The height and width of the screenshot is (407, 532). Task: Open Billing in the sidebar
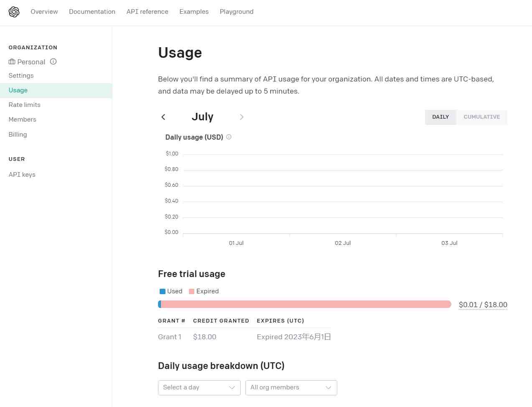(18, 134)
